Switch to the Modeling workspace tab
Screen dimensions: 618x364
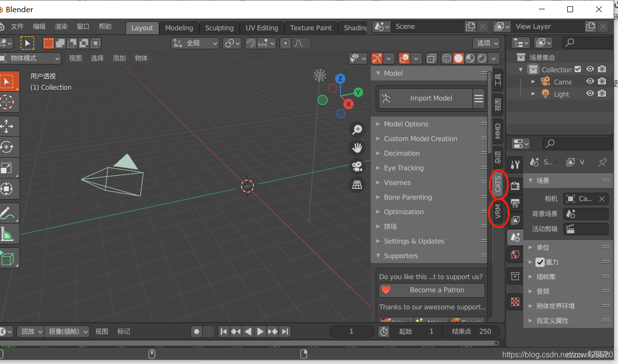tap(179, 28)
